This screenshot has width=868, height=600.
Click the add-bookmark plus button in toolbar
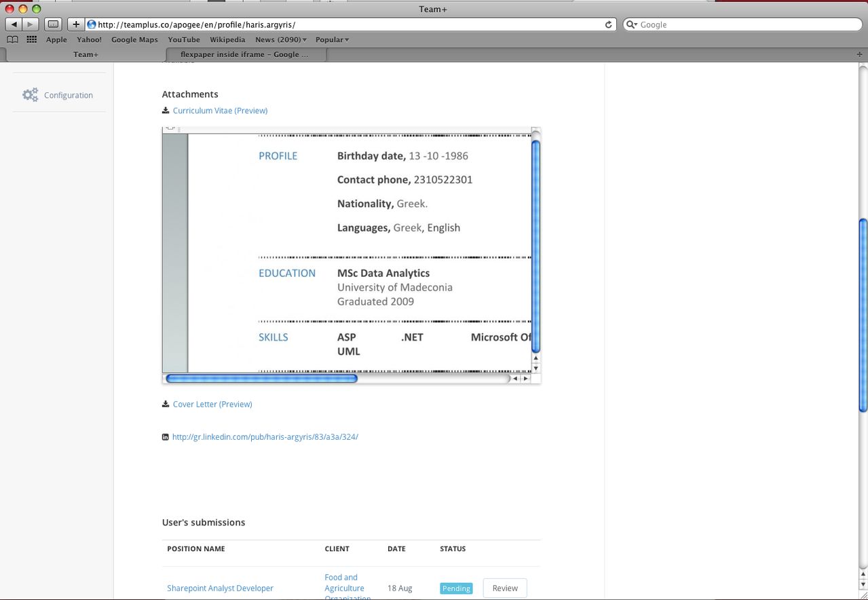click(x=75, y=24)
